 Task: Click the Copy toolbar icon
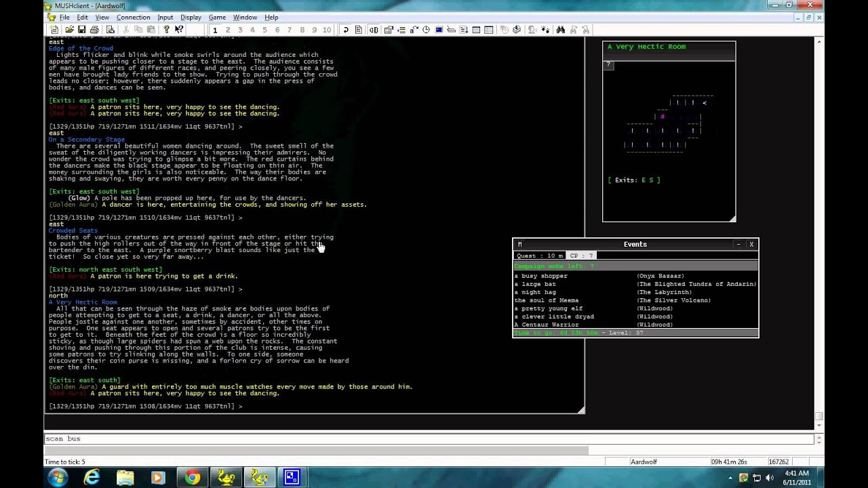pyautogui.click(x=139, y=30)
